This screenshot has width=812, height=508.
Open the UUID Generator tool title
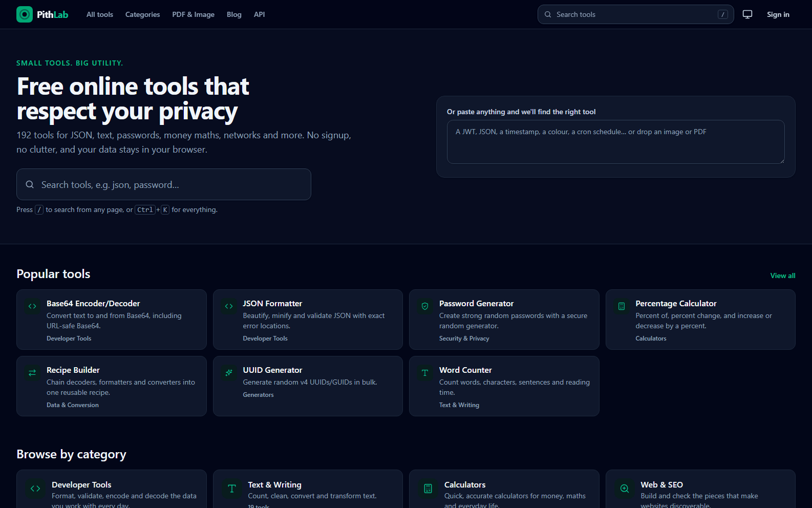pos(272,370)
